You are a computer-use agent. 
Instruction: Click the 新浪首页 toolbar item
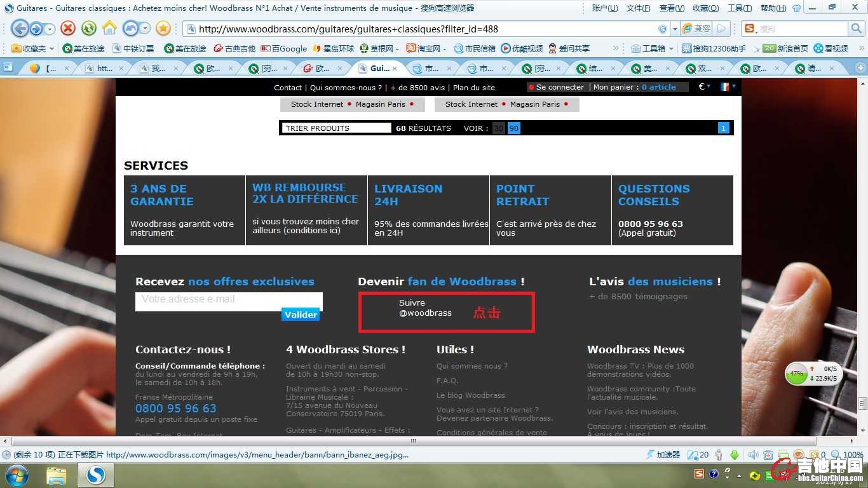tap(785, 48)
